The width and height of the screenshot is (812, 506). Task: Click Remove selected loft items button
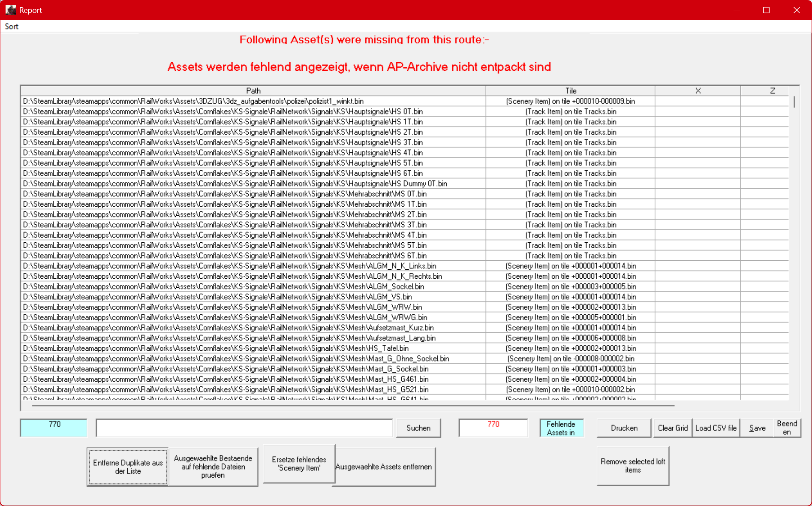coord(633,466)
